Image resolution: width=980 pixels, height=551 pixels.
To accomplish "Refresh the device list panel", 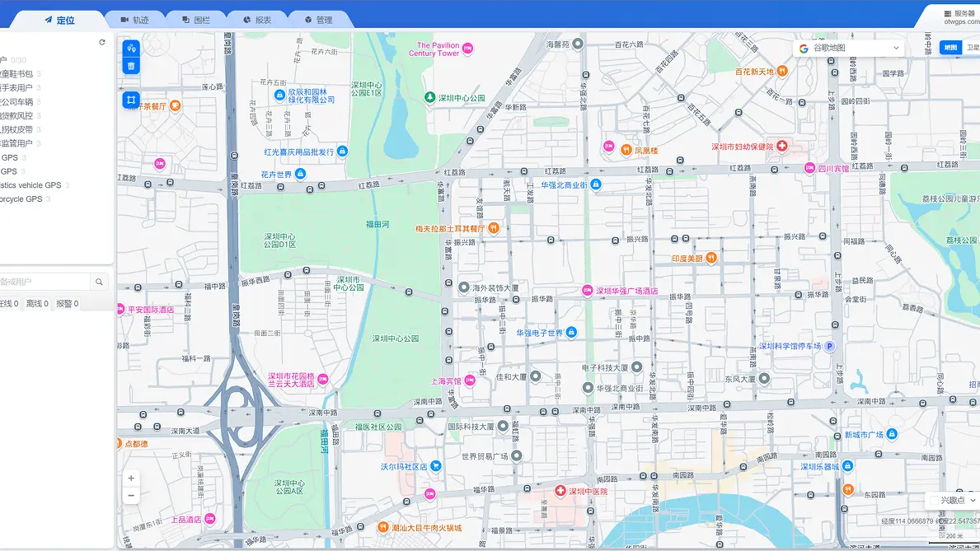I will tap(102, 43).
